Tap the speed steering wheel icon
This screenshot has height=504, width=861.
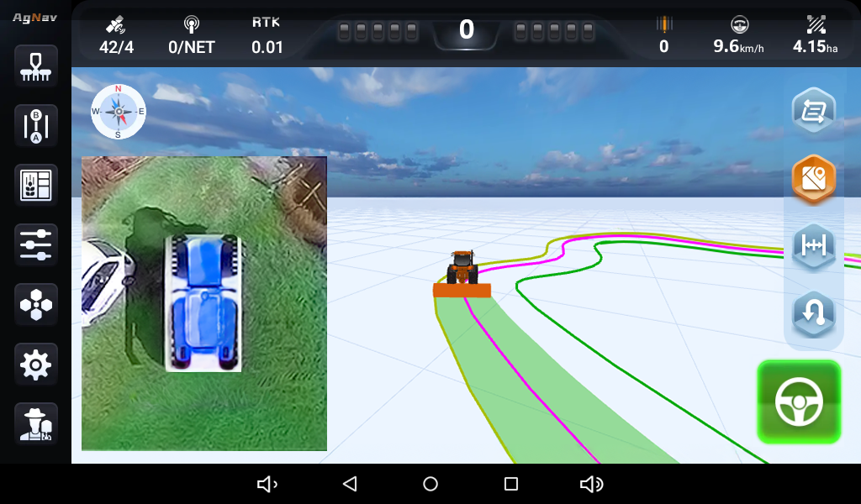point(740,24)
